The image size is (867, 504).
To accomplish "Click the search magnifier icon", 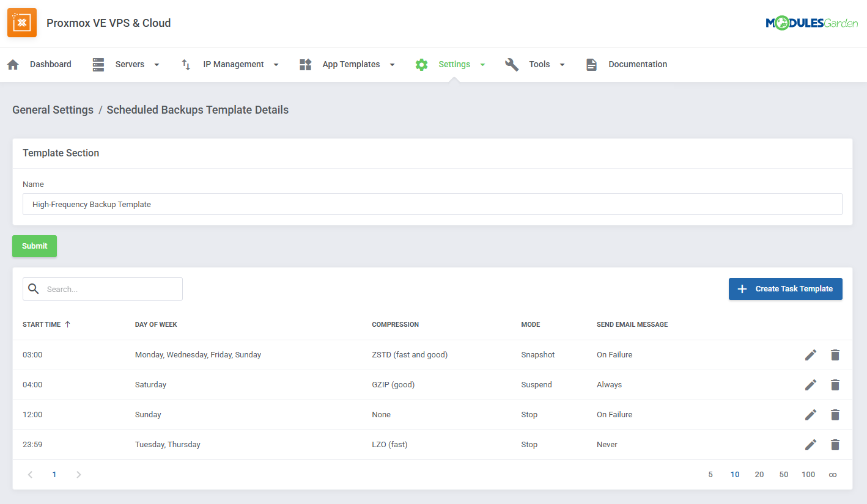I will (x=34, y=288).
